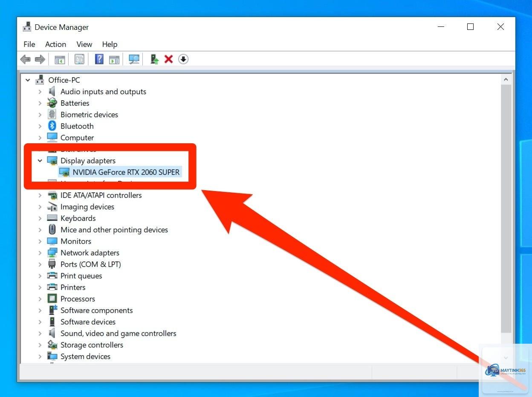The width and height of the screenshot is (532, 397).
Task: Click the Keyboards category icon
Action: 52,218
